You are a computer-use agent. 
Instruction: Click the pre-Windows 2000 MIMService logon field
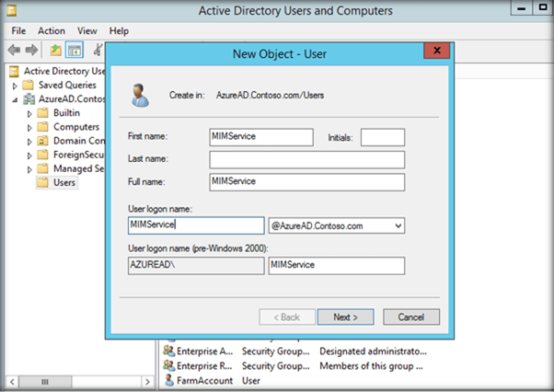point(337,266)
